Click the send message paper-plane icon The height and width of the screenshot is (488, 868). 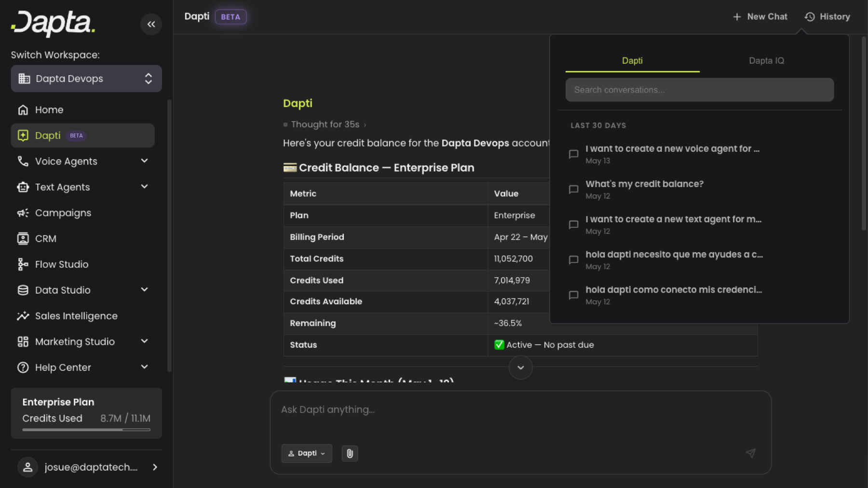click(x=751, y=453)
